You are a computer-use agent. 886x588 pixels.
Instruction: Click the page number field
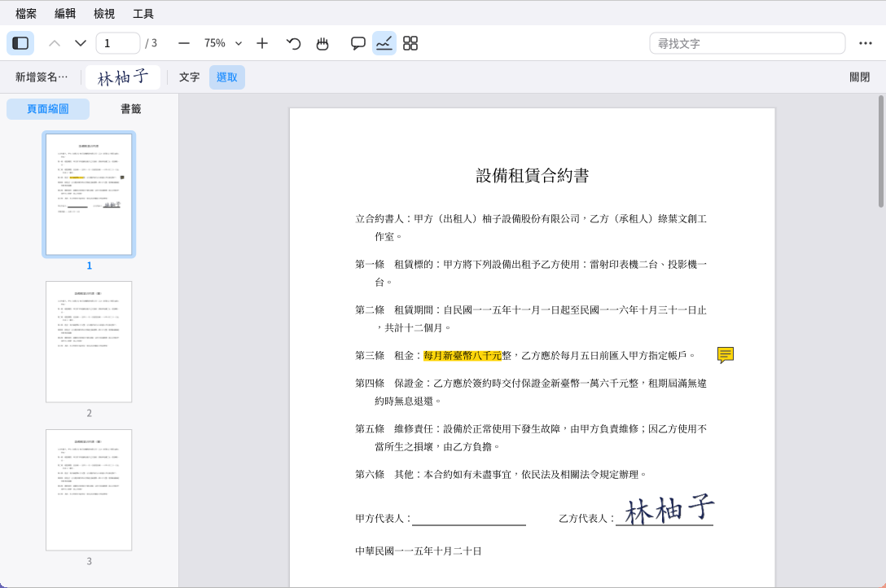(x=117, y=43)
